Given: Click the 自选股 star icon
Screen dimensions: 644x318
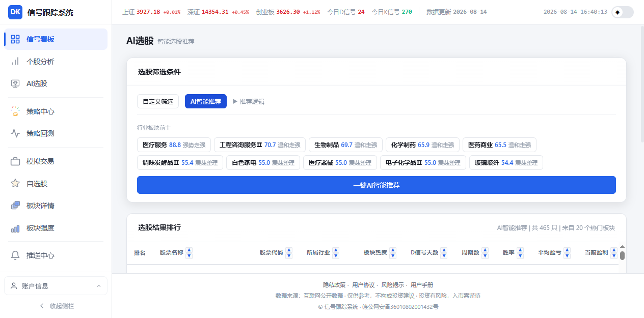Looking at the screenshot, I should coord(15,184).
